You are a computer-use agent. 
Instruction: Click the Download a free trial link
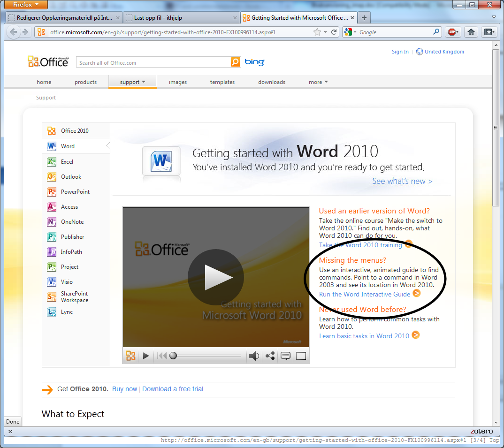173,389
